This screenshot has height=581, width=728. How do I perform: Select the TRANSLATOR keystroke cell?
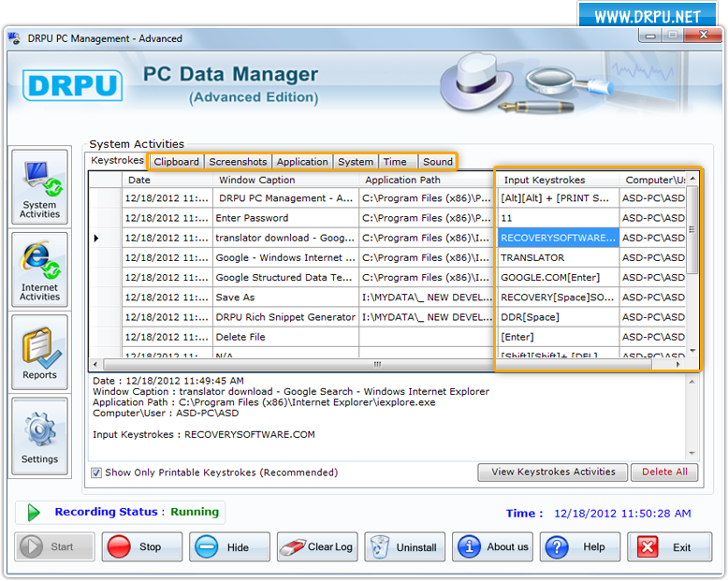(x=558, y=257)
